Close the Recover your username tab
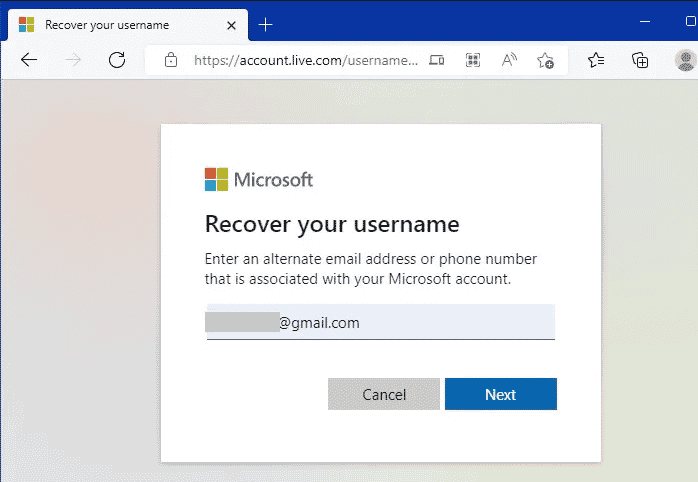Viewport: 698px width, 482px height. pyautogui.click(x=231, y=25)
